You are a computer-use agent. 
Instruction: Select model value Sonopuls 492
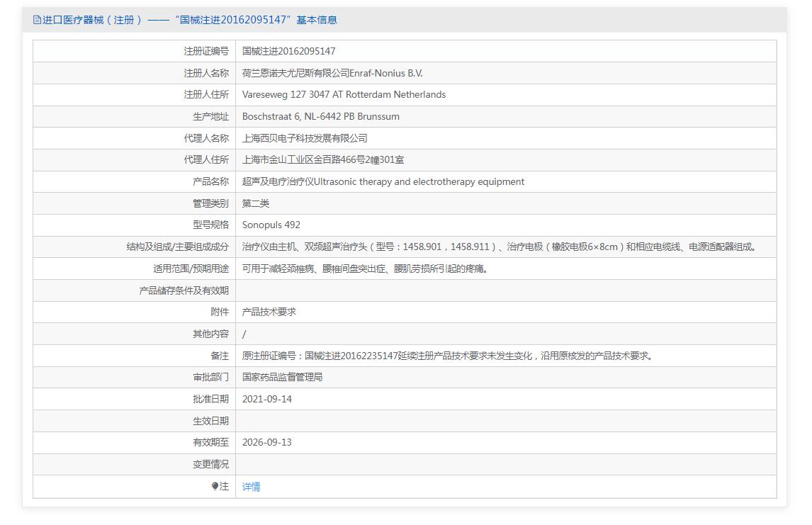pos(271,225)
